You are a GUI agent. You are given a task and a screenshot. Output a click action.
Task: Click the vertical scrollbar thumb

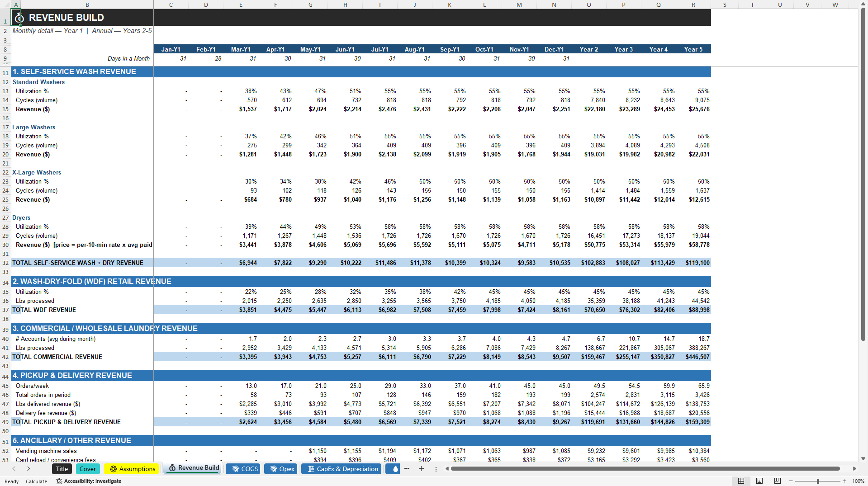pyautogui.click(x=863, y=174)
